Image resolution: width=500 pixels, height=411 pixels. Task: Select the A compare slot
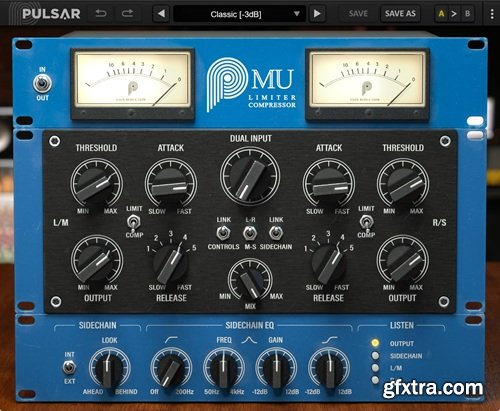pyautogui.click(x=441, y=14)
